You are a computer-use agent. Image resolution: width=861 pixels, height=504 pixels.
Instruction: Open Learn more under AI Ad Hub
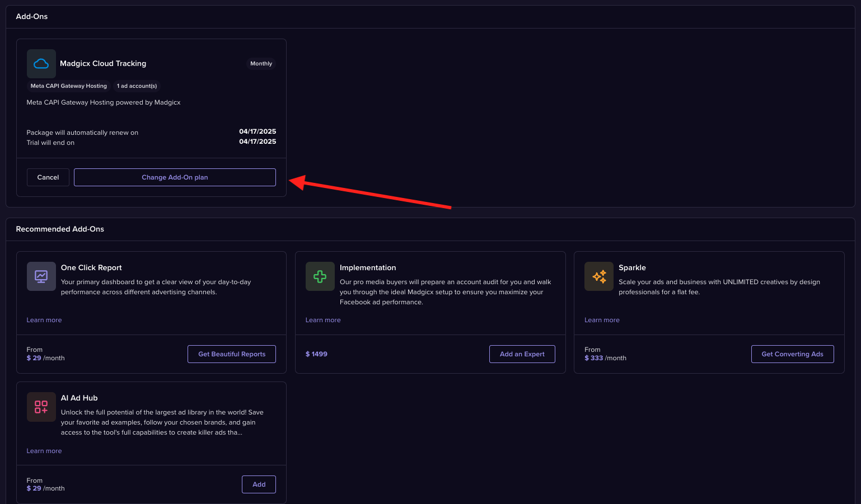click(44, 451)
